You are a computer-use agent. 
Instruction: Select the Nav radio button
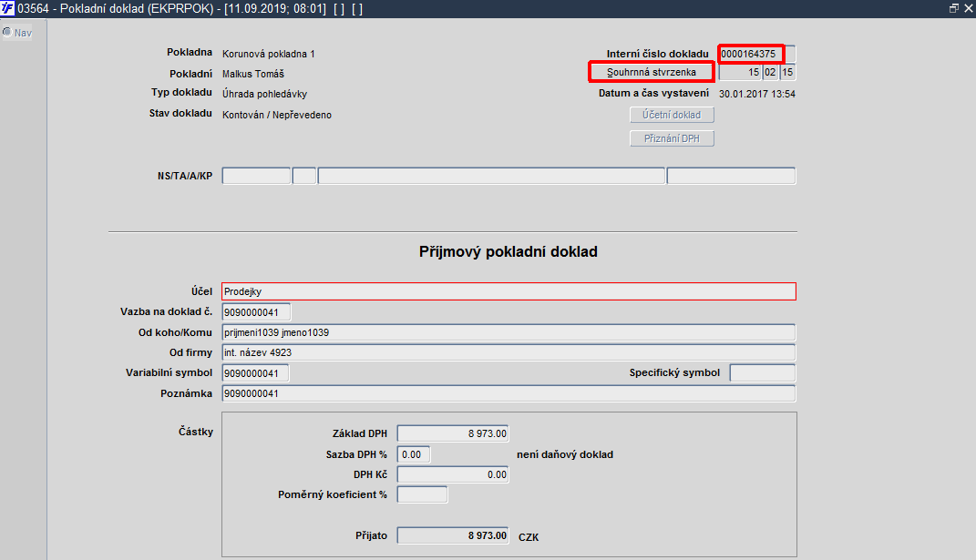point(7,33)
